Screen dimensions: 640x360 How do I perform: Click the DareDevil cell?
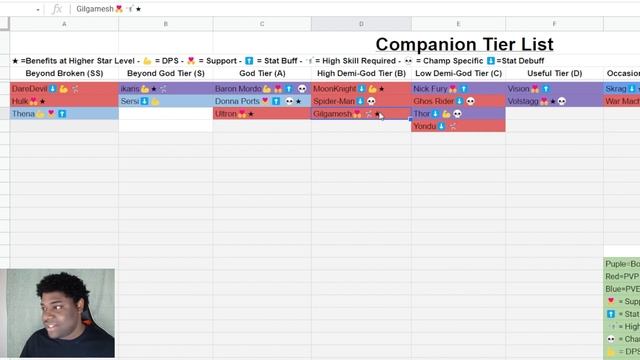(64, 89)
